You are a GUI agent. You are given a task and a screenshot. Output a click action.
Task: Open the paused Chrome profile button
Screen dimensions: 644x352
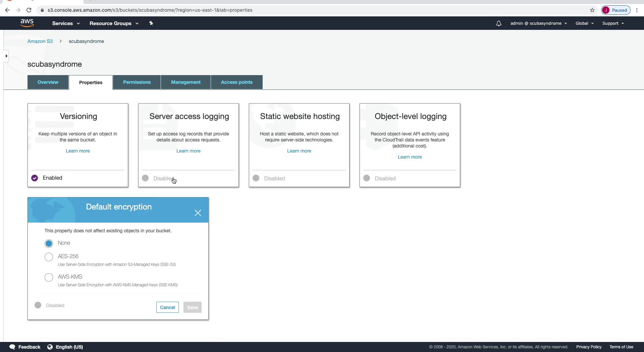point(616,10)
